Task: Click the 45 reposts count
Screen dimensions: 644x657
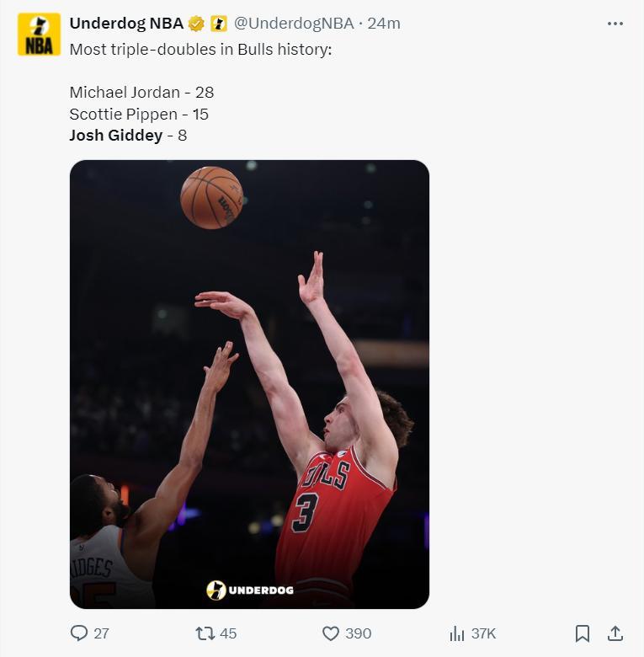Action: [x=227, y=633]
